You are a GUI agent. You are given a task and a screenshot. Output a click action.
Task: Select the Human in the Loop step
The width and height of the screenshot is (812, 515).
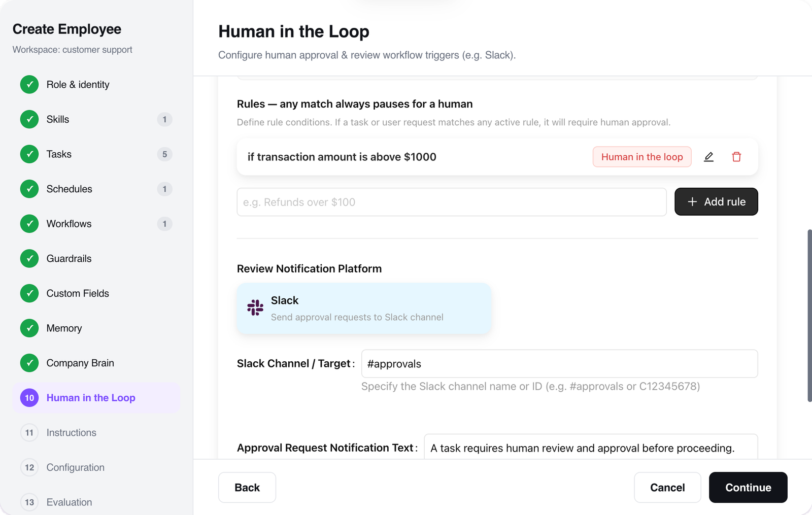[x=96, y=398]
